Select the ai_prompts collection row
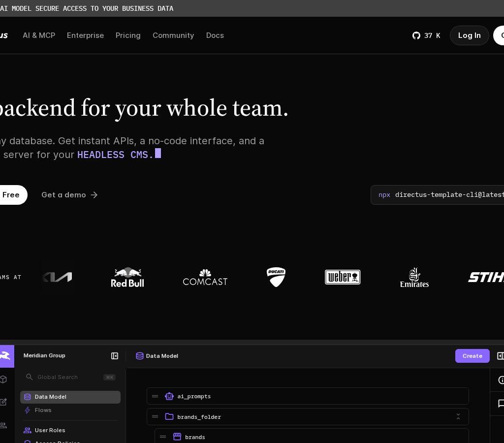This screenshot has width=504, height=443. click(308, 396)
